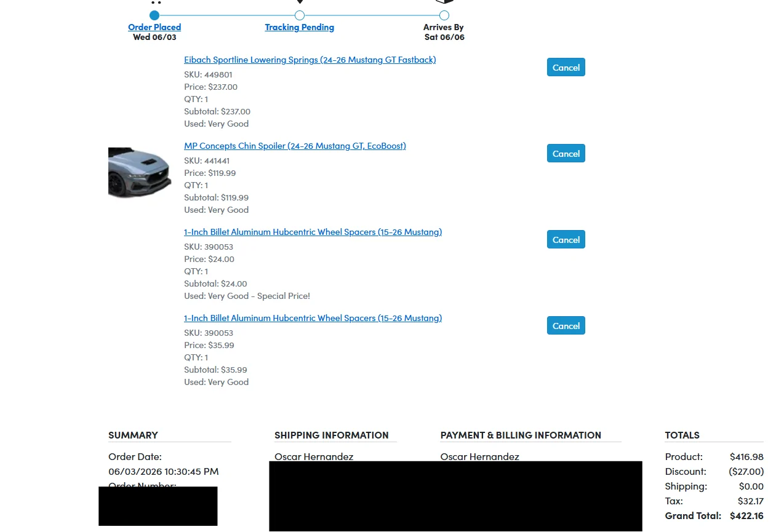
Task: Select the Subtotal: $119.99 text
Action: pos(216,197)
